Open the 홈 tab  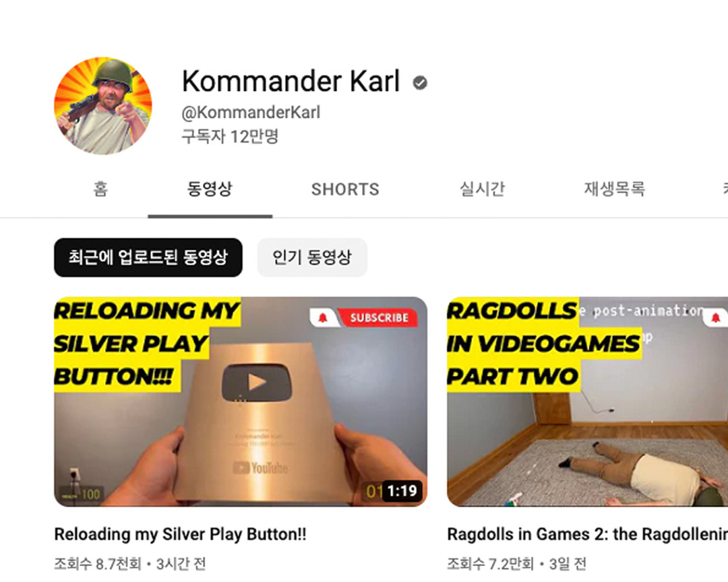point(100,189)
